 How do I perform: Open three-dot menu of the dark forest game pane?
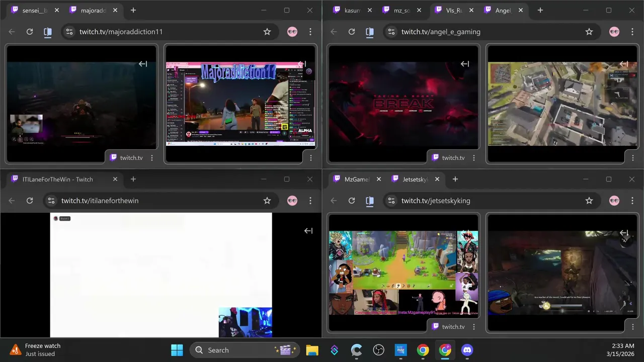click(x=152, y=158)
